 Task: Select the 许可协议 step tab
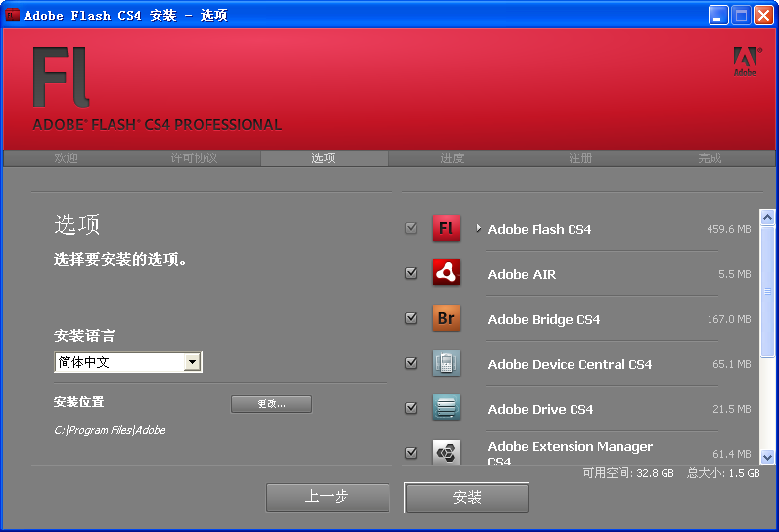click(194, 158)
